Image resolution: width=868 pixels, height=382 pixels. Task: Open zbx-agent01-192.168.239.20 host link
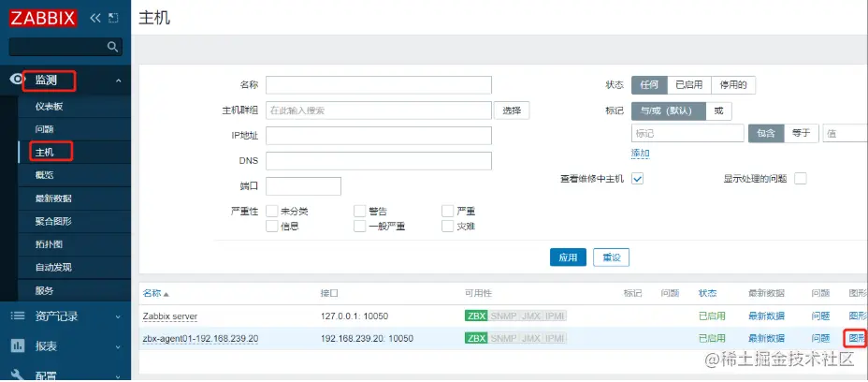[200, 338]
